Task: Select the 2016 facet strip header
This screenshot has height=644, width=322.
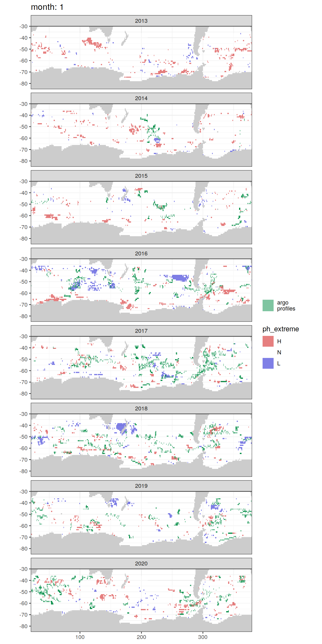Action: click(141, 253)
